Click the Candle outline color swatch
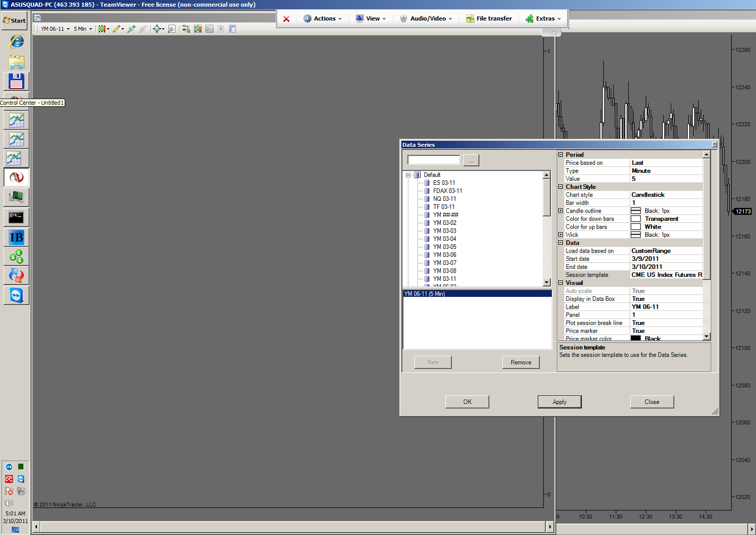This screenshot has height=535, width=756. click(635, 211)
